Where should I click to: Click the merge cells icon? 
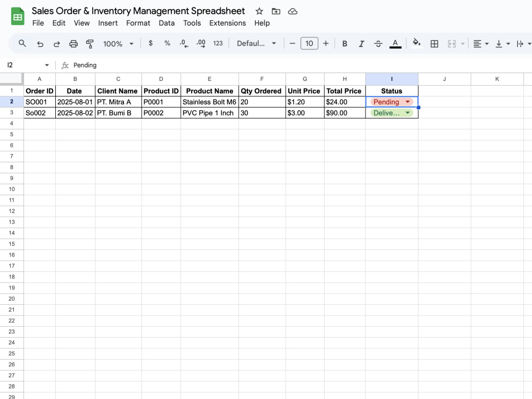(x=452, y=44)
